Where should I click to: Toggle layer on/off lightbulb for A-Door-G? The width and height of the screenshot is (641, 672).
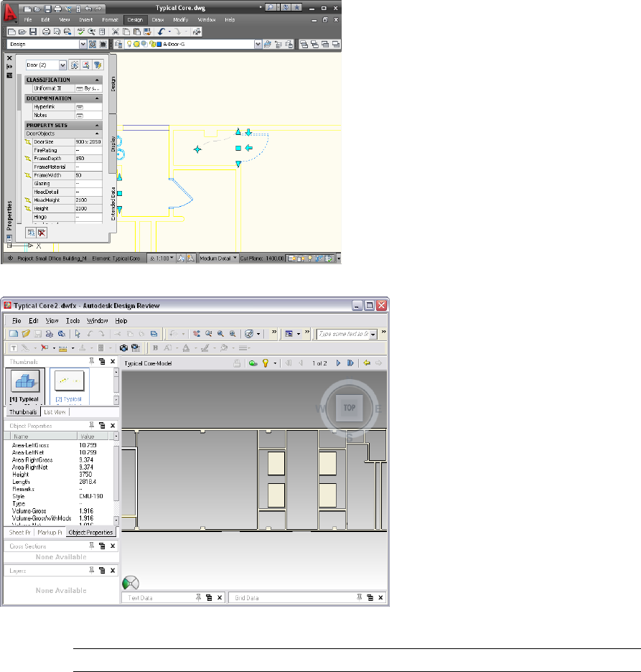129,44
